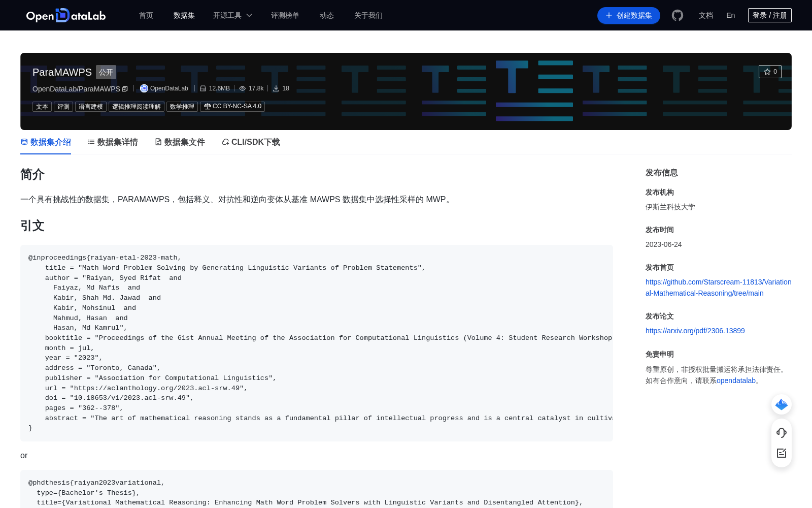This screenshot has width=812, height=508.
Task: Copy the OpenDataLab/ParaMAWPS path icon
Action: click(125, 89)
